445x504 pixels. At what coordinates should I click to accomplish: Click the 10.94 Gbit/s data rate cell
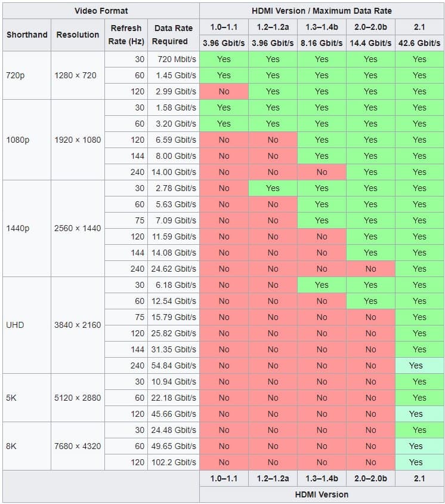pos(174,382)
